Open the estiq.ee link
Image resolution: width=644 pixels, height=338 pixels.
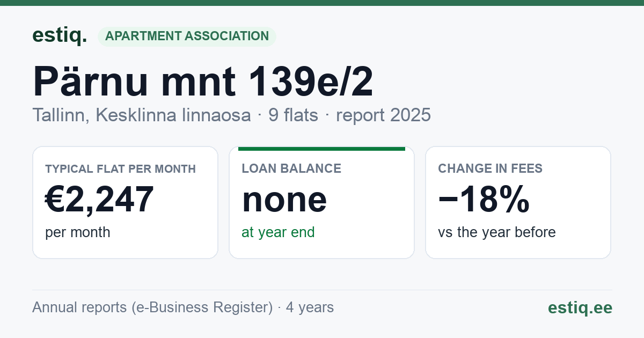580,307
